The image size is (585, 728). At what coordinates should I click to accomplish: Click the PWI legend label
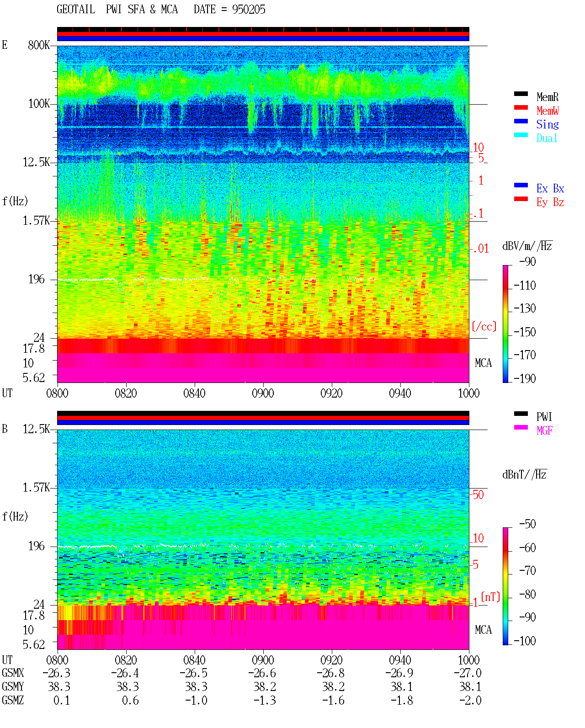(x=544, y=417)
